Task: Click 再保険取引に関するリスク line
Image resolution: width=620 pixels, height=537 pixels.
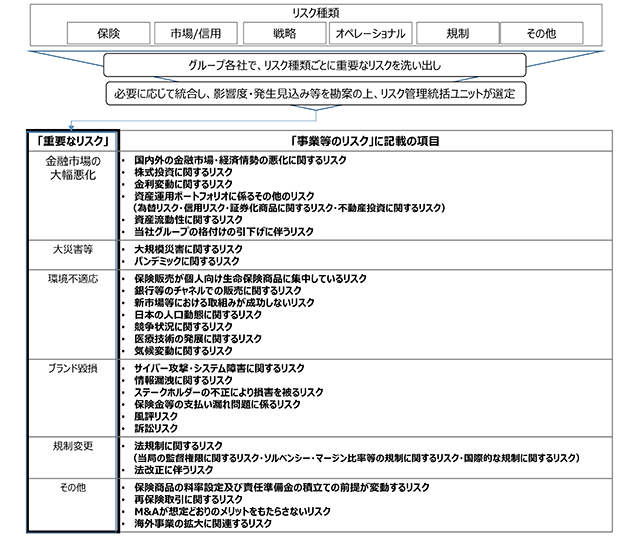Action: click(188, 499)
